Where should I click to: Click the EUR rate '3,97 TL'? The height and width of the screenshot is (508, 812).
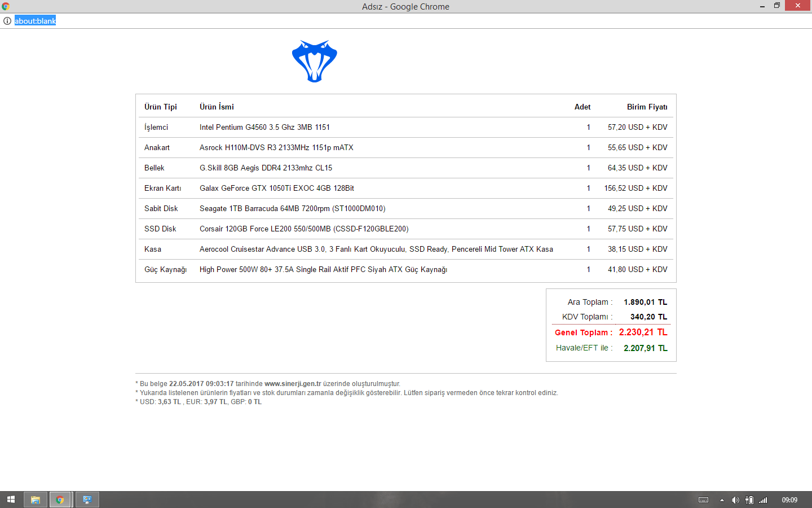215,402
